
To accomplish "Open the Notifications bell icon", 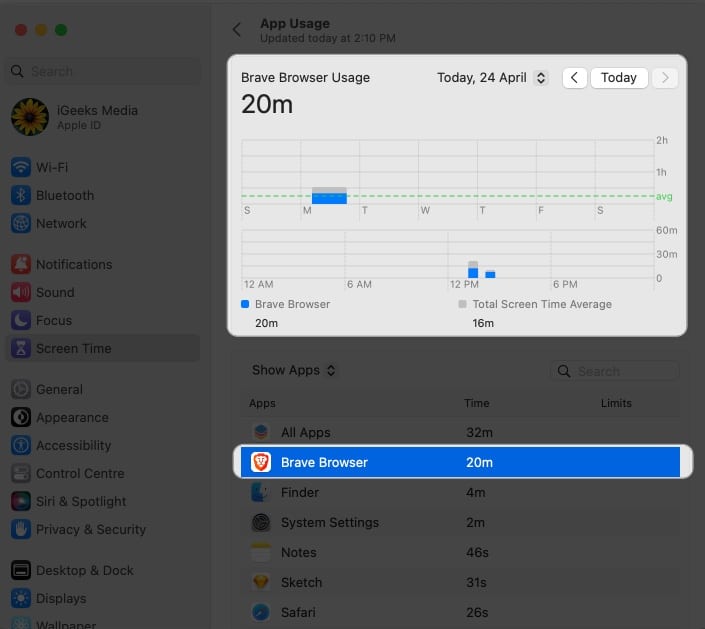I will coord(21,264).
